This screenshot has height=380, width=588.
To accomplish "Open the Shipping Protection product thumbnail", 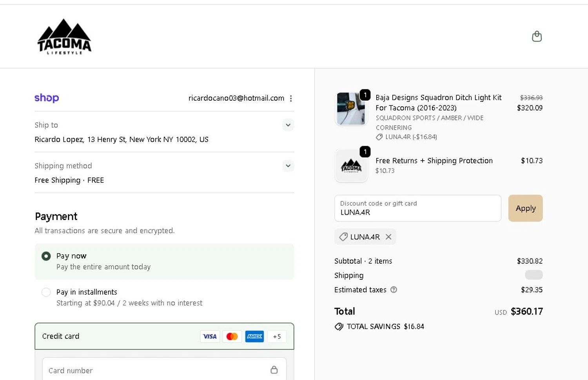I will pyautogui.click(x=351, y=166).
